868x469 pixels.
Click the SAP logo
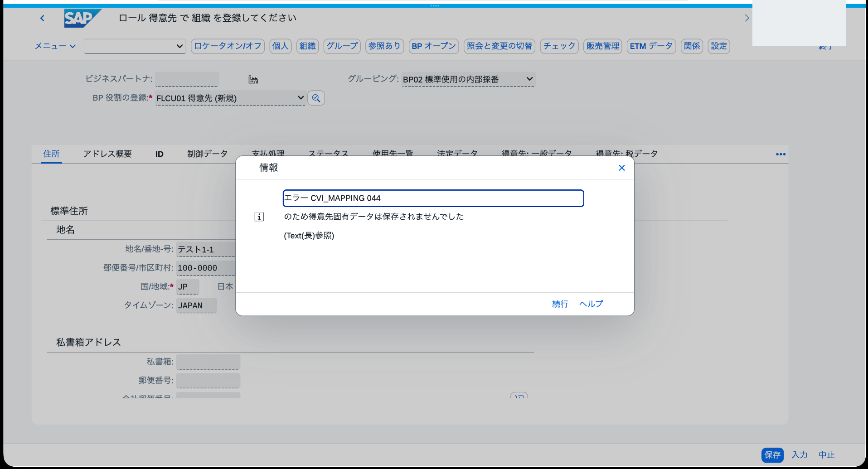point(82,18)
